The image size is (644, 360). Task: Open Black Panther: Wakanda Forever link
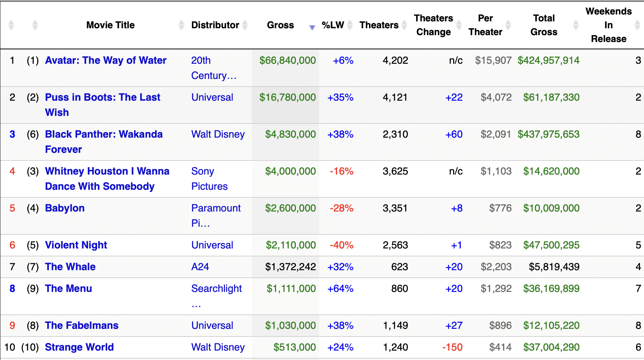[x=104, y=142]
